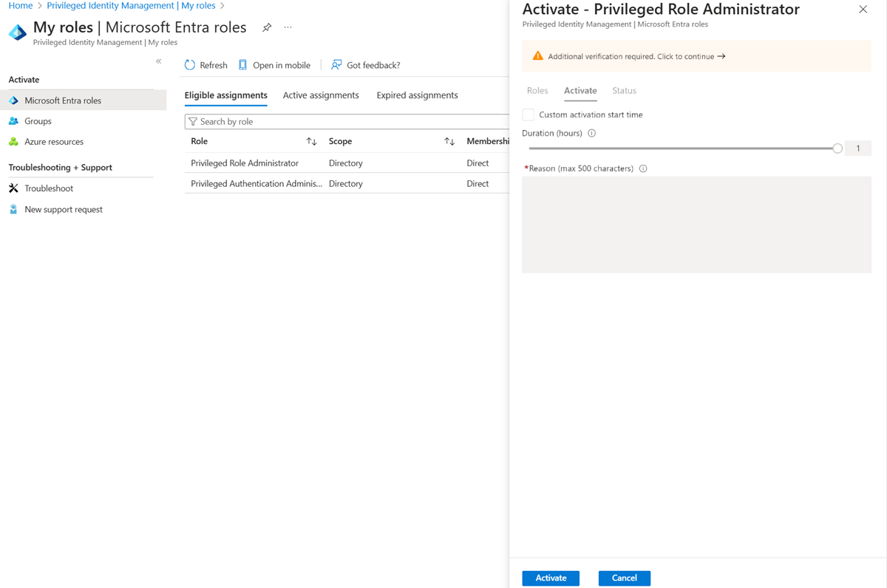Sort the Role column
The width and height of the screenshot is (887, 588).
(311, 141)
